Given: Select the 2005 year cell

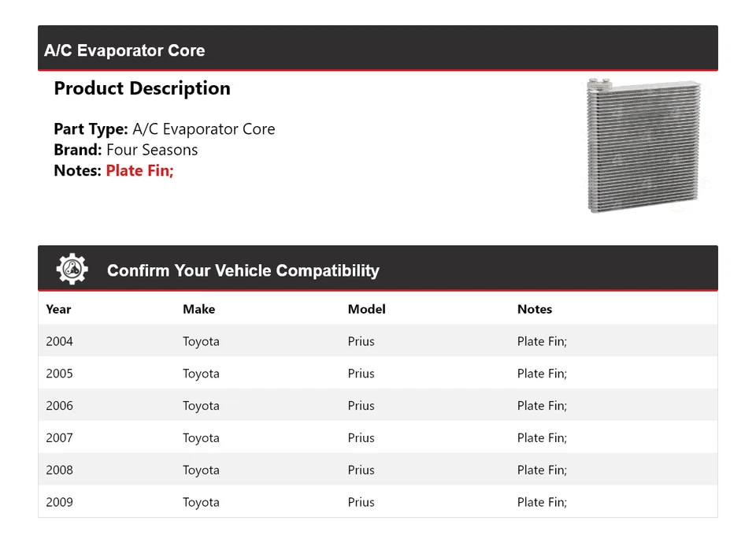Looking at the screenshot, I should pyautogui.click(x=59, y=374).
